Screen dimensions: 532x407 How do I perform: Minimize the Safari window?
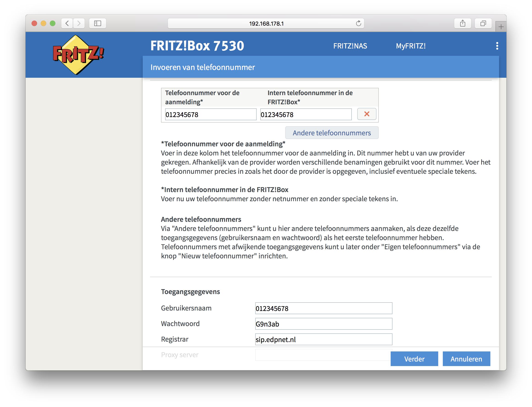click(x=43, y=23)
